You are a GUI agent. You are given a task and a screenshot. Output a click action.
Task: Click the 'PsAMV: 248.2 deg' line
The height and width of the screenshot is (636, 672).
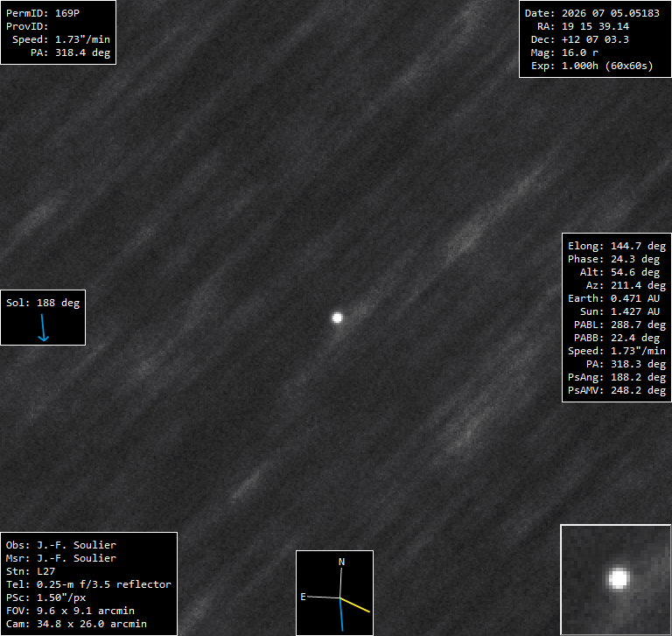[617, 390]
